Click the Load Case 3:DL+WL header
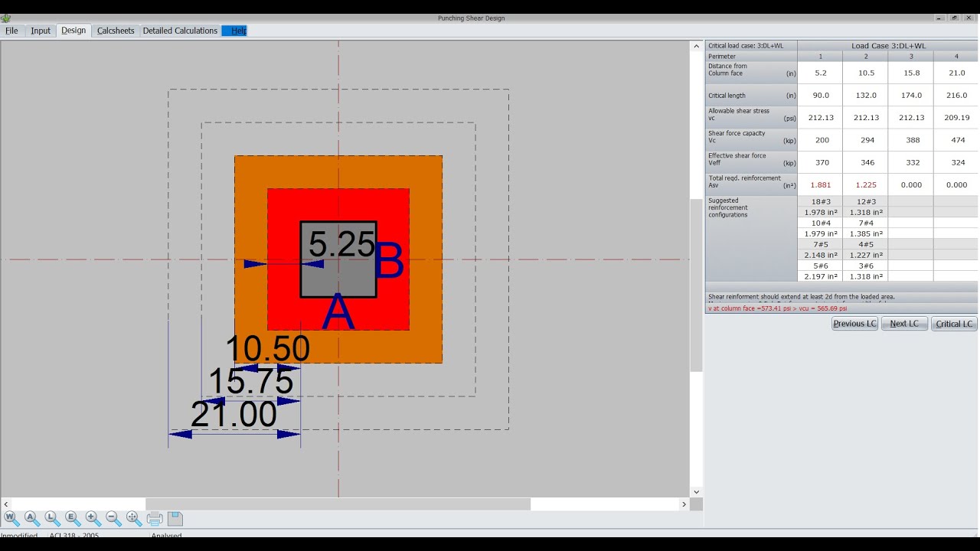This screenshot has height=551, width=980. tap(888, 46)
